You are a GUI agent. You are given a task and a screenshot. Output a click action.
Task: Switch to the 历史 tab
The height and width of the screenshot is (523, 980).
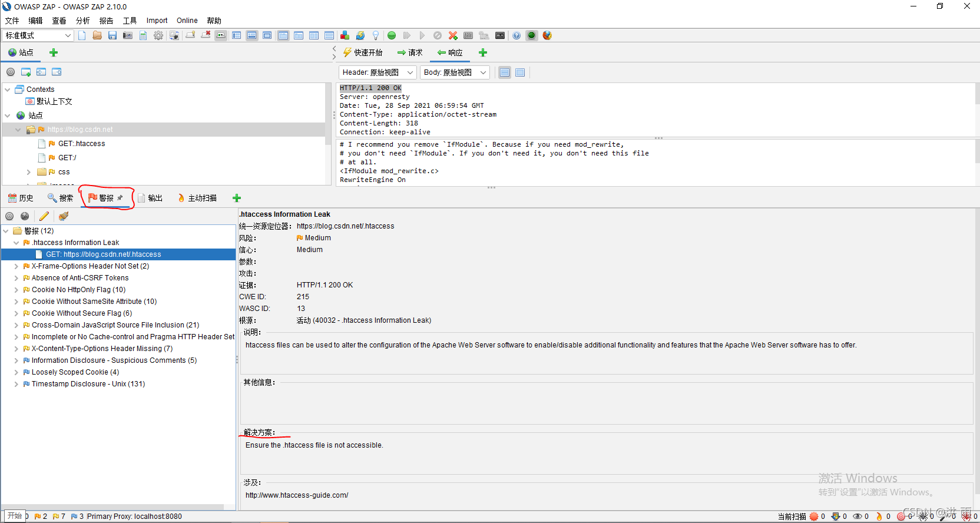point(21,198)
